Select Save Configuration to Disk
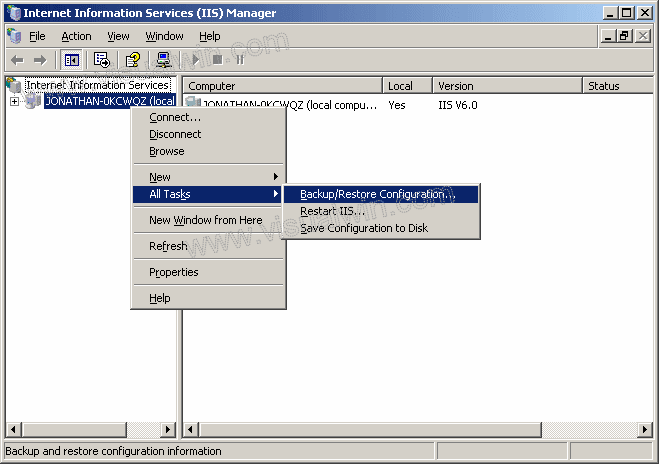The image size is (659, 464). pyautogui.click(x=381, y=228)
